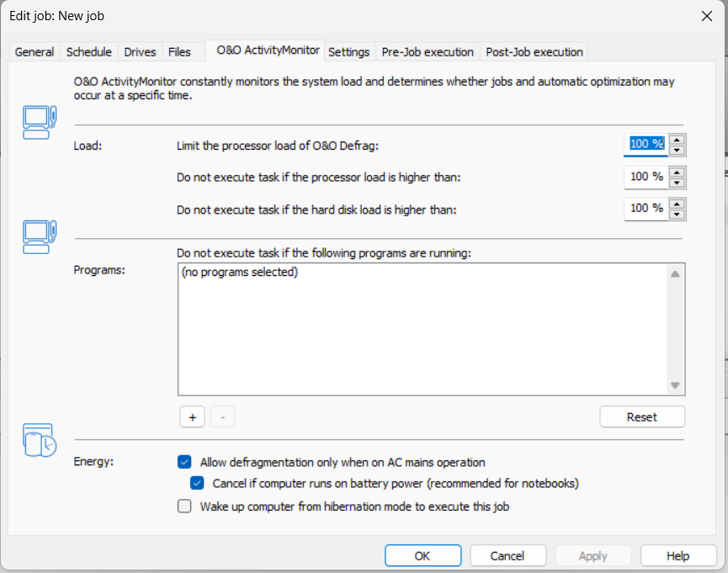Increase the maximum processor load threshold

pos(678,172)
